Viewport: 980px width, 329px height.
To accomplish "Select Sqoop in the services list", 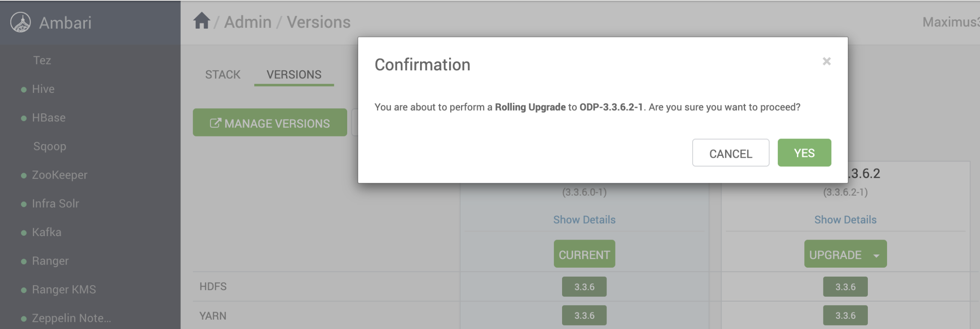I will click(50, 147).
